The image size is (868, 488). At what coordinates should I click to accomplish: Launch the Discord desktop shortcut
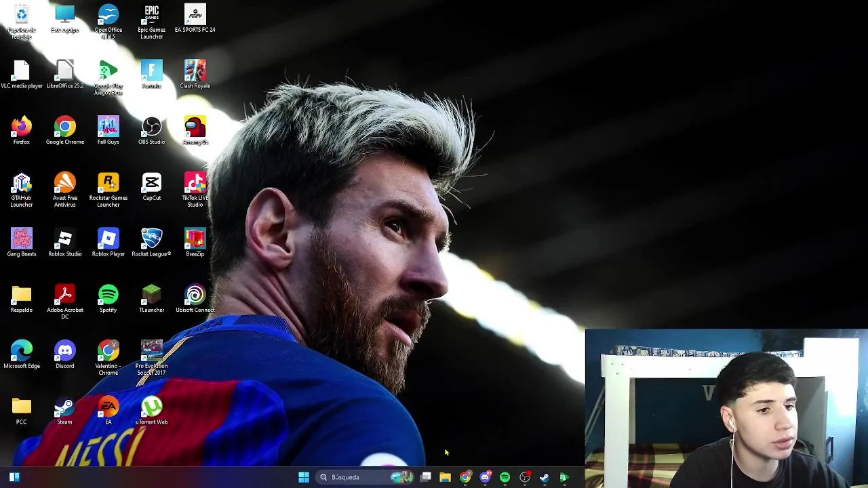tap(65, 355)
